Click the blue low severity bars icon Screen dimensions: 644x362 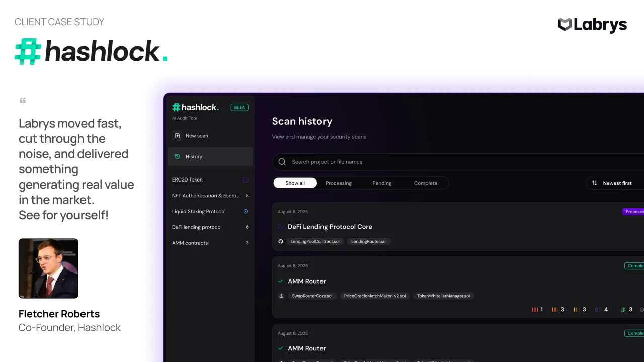click(597, 310)
